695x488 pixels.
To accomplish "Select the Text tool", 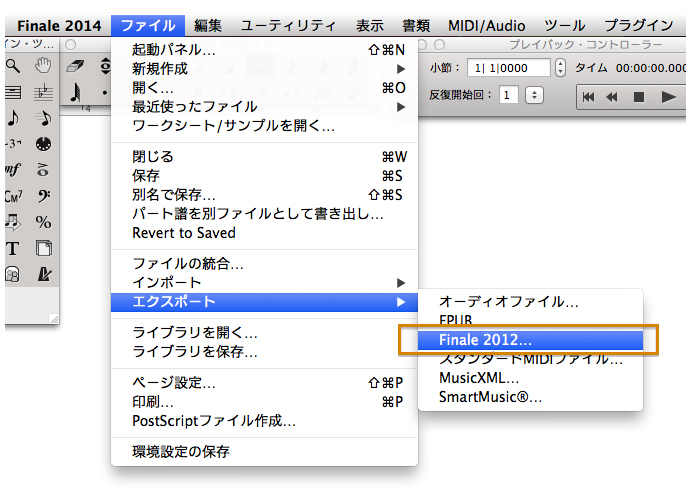I will (x=13, y=248).
